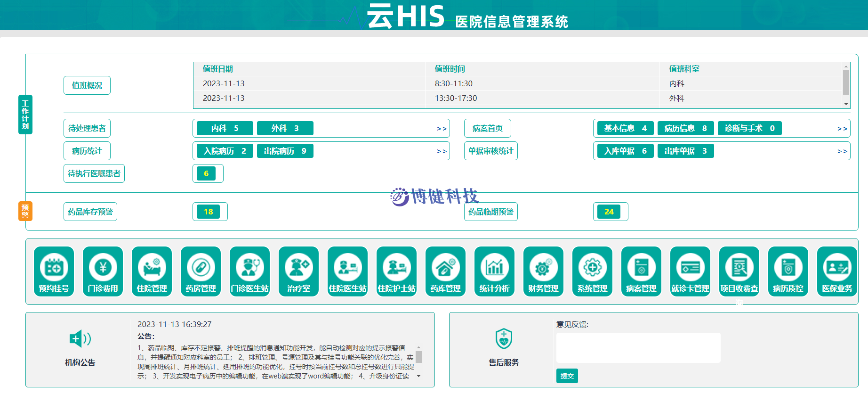This screenshot has height=394, width=868.
Task: Click the 机构公告 speaker icon
Action: (80, 338)
